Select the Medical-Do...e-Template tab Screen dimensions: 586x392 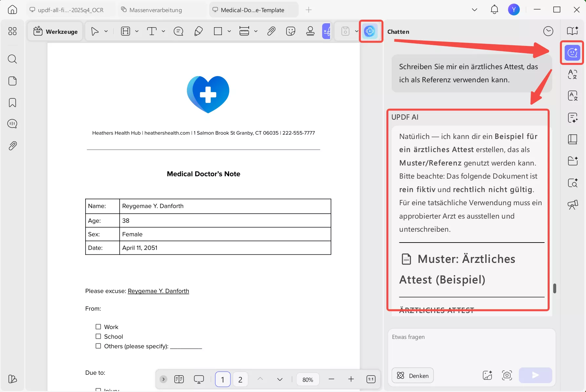click(x=252, y=10)
